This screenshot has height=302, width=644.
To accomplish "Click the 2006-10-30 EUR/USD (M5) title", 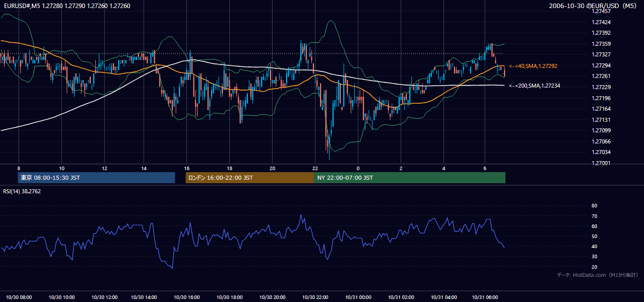I will [x=594, y=6].
